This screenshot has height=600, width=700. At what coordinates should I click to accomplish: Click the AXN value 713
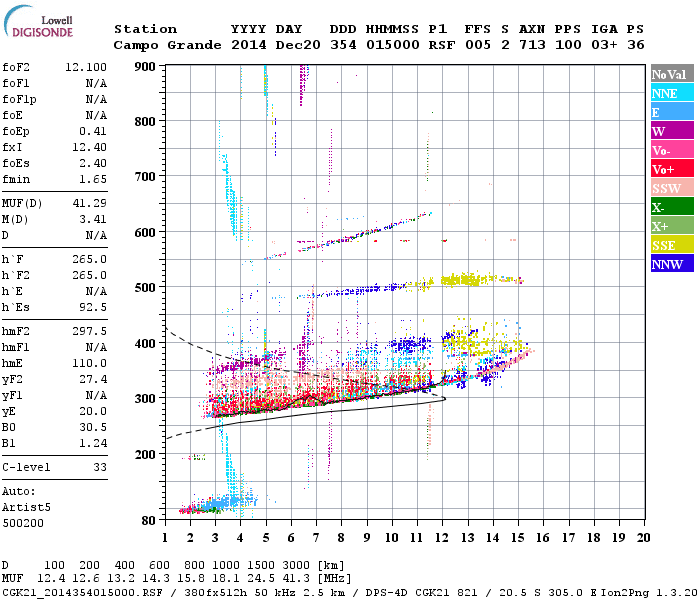click(532, 45)
